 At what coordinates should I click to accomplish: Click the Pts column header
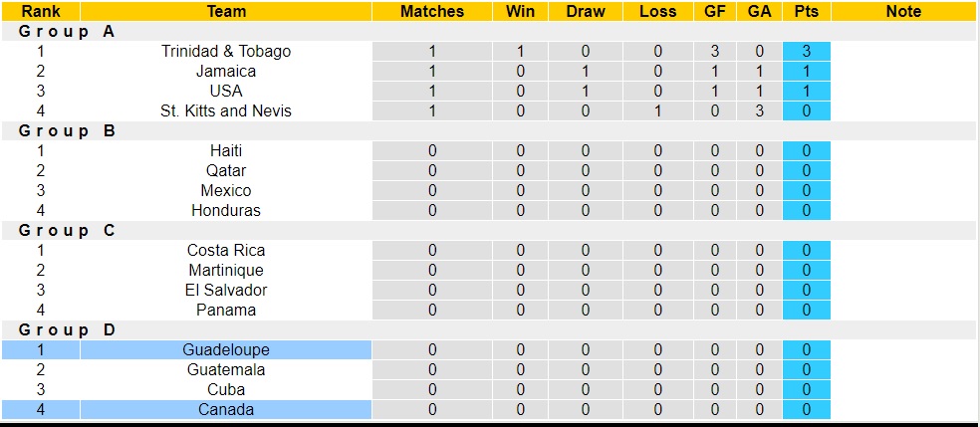pyautogui.click(x=807, y=12)
